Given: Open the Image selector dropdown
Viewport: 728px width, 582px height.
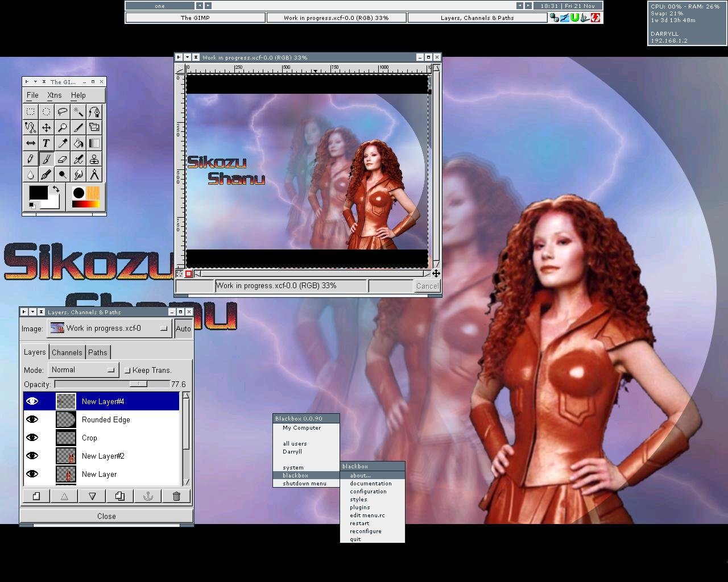Looking at the screenshot, I should pyautogui.click(x=109, y=329).
